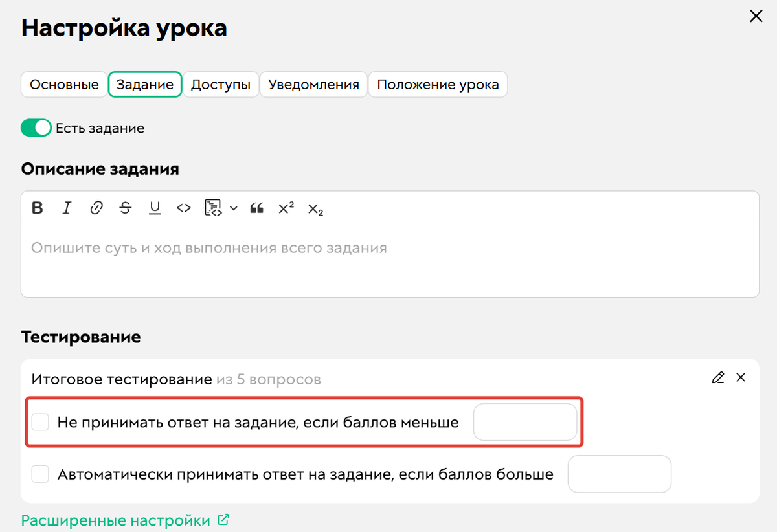This screenshot has height=532, width=777.
Task: Switch to the Основные tab
Action: [64, 85]
